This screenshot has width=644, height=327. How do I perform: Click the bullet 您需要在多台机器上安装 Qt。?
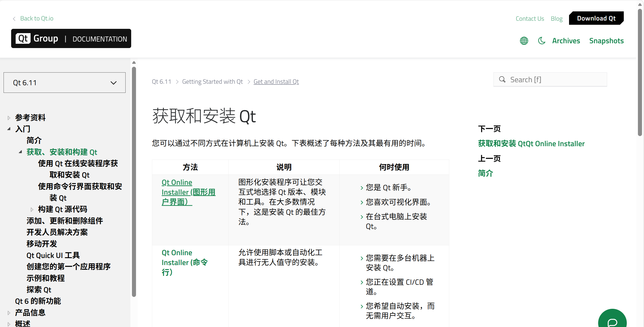point(400,263)
